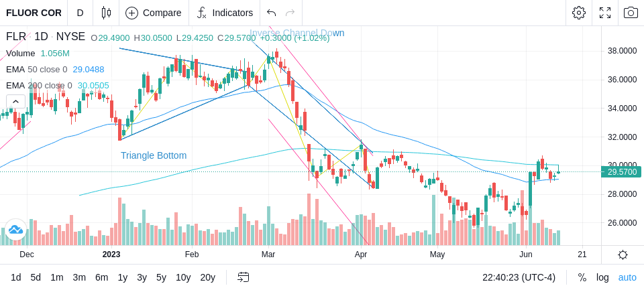644x290 pixels.
Task: Click the FLR 1D NYSE chart title
Action: coord(46,37)
